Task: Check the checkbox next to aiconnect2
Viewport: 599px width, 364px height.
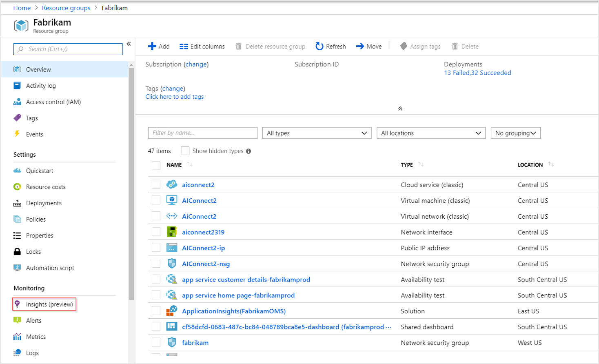Action: (x=156, y=184)
